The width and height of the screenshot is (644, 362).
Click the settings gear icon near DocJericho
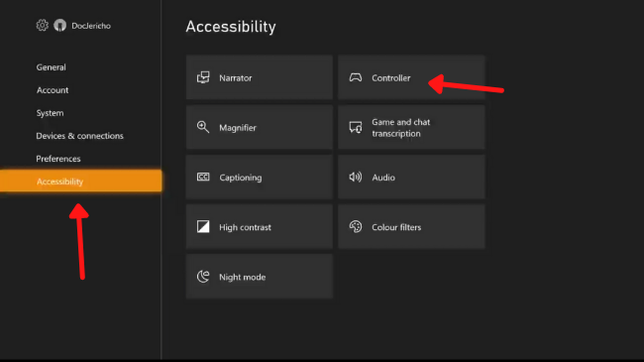pos(42,25)
